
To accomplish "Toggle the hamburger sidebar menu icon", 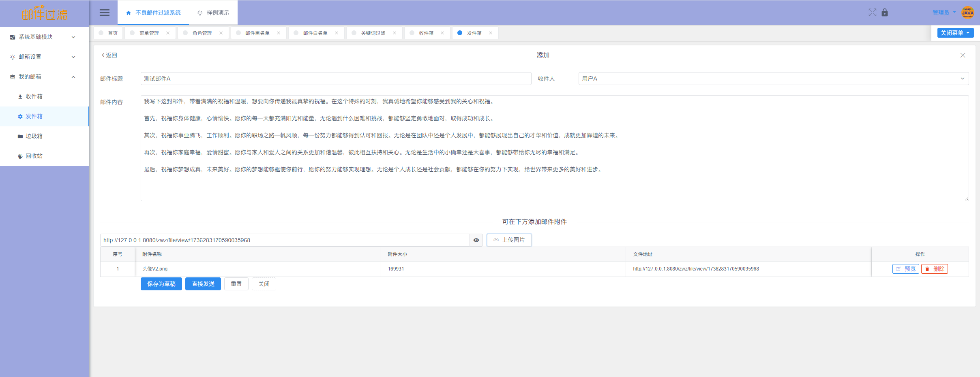I will point(105,13).
